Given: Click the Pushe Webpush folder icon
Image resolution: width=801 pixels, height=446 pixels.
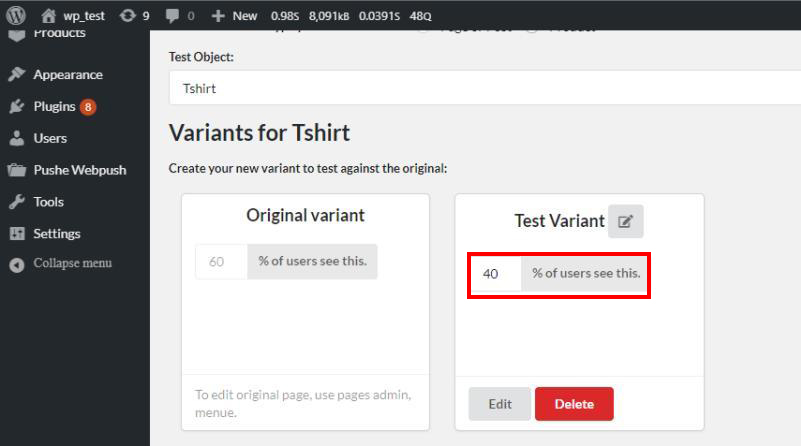Looking at the screenshot, I should pyautogui.click(x=16, y=170).
